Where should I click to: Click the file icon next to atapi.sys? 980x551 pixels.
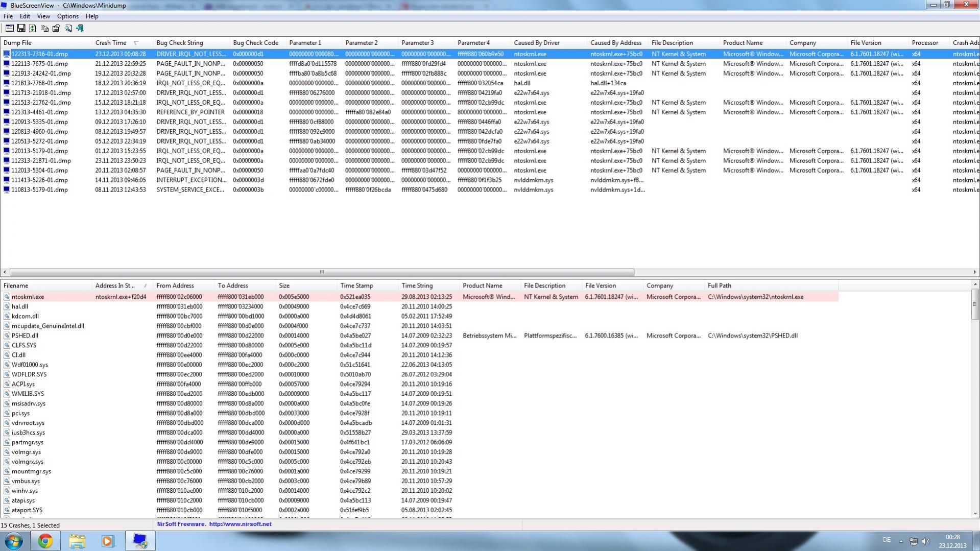pyautogui.click(x=7, y=501)
